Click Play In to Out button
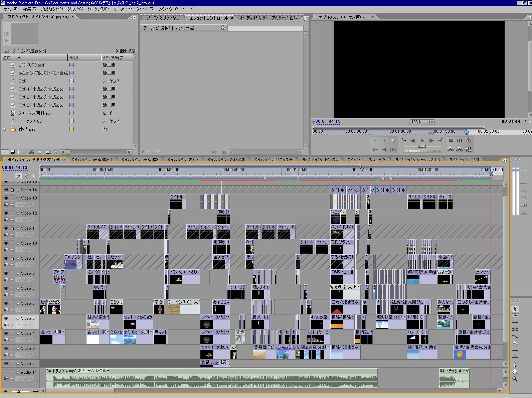This screenshot has height=398, width=532. coord(393,149)
